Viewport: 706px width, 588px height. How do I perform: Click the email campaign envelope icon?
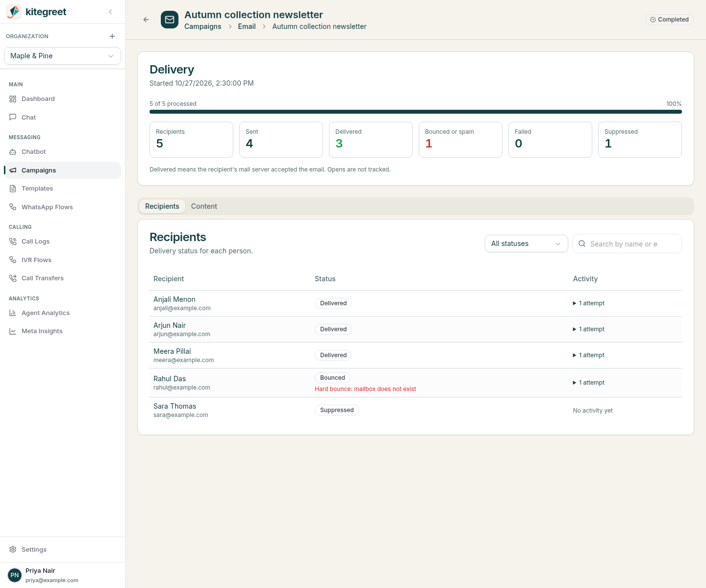pyautogui.click(x=170, y=20)
